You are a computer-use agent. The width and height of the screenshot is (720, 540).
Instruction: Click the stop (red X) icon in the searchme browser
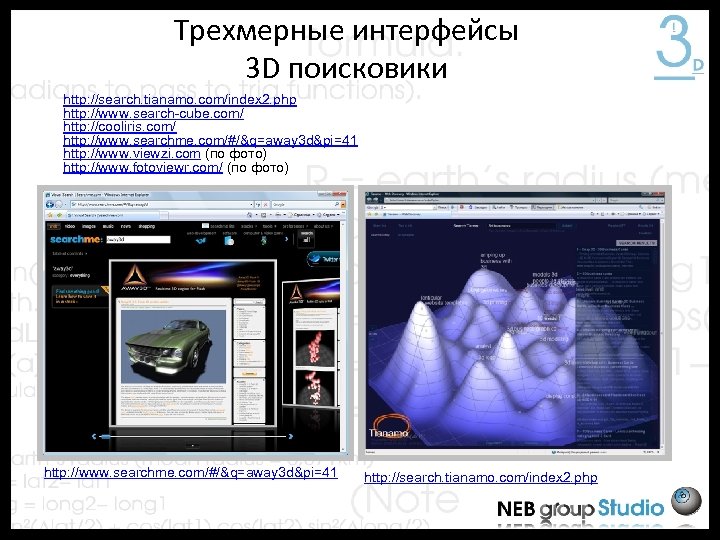[x=265, y=204]
